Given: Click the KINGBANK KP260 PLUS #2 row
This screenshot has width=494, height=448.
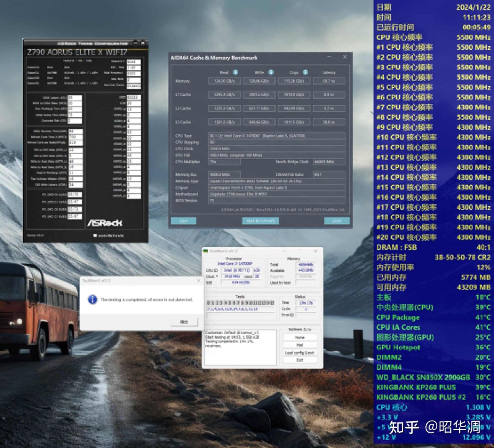Looking at the screenshot, I should tap(433, 397).
